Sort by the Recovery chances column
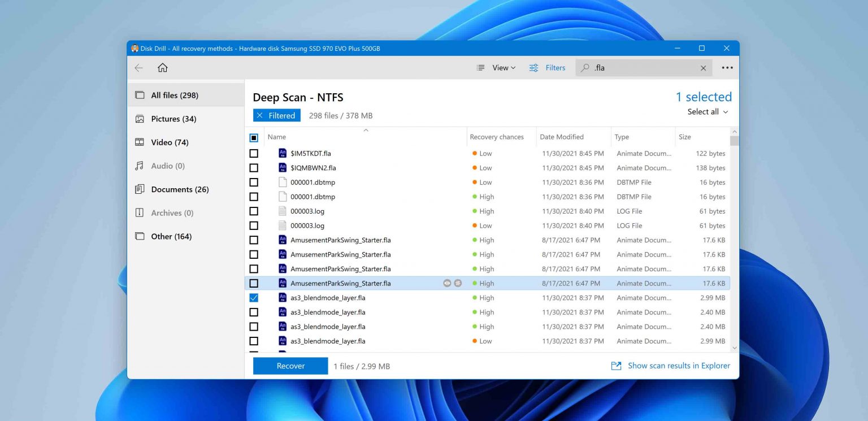The image size is (868, 421). pyautogui.click(x=497, y=137)
